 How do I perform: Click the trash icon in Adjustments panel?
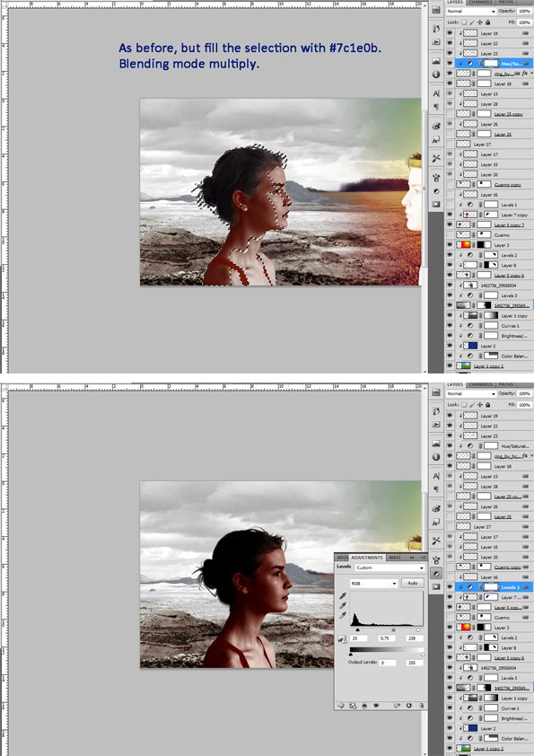[421, 706]
